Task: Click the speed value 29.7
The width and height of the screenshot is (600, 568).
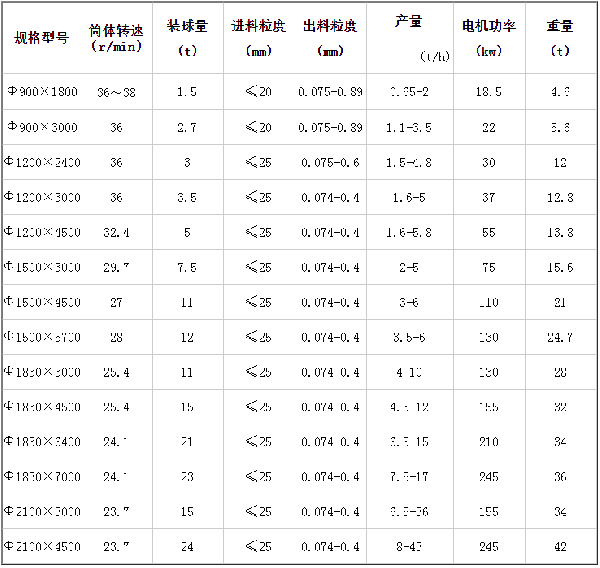Action: 116,267
